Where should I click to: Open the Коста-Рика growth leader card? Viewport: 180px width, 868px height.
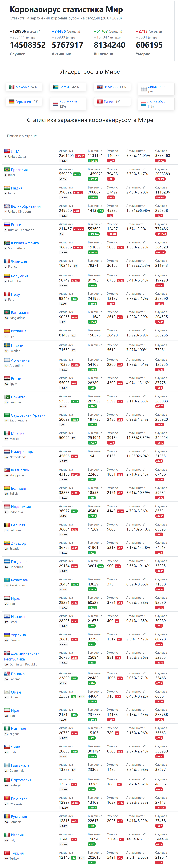68,104
